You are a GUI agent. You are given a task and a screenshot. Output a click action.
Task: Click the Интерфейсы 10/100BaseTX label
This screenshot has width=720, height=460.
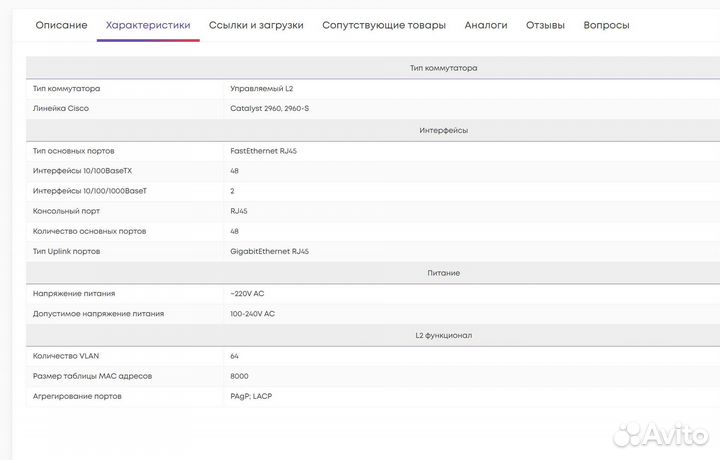82,171
